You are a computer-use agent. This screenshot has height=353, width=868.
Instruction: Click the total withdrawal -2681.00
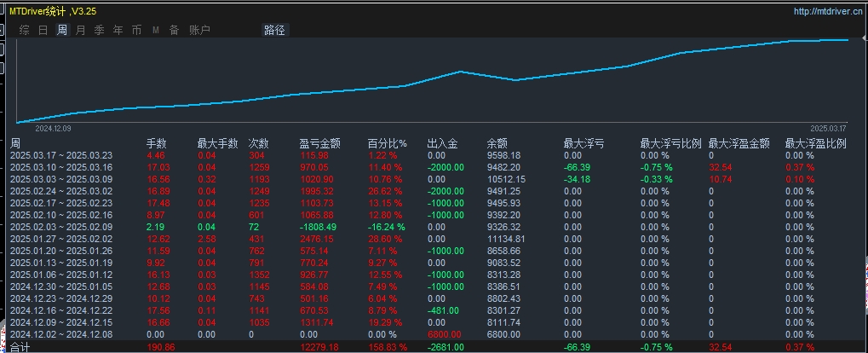[x=445, y=348]
